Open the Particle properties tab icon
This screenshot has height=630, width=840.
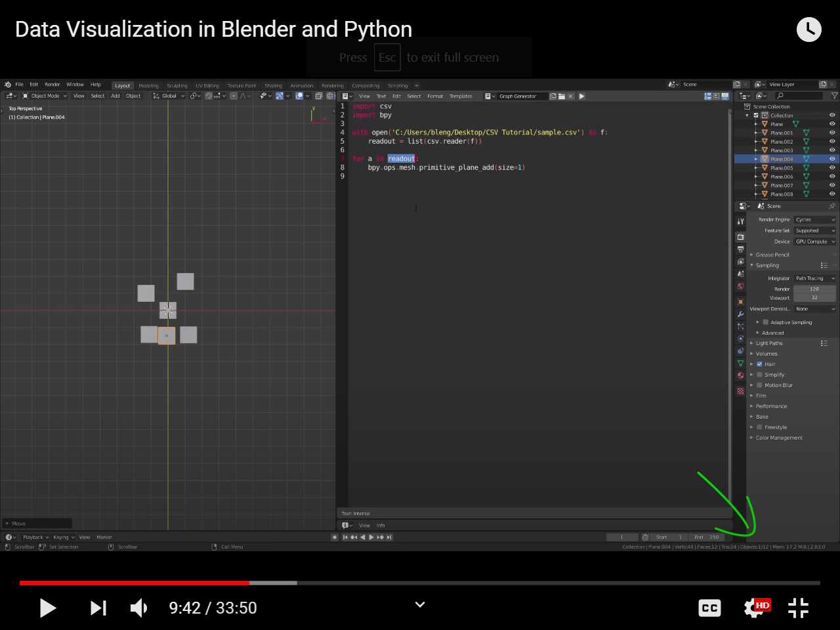point(740,326)
